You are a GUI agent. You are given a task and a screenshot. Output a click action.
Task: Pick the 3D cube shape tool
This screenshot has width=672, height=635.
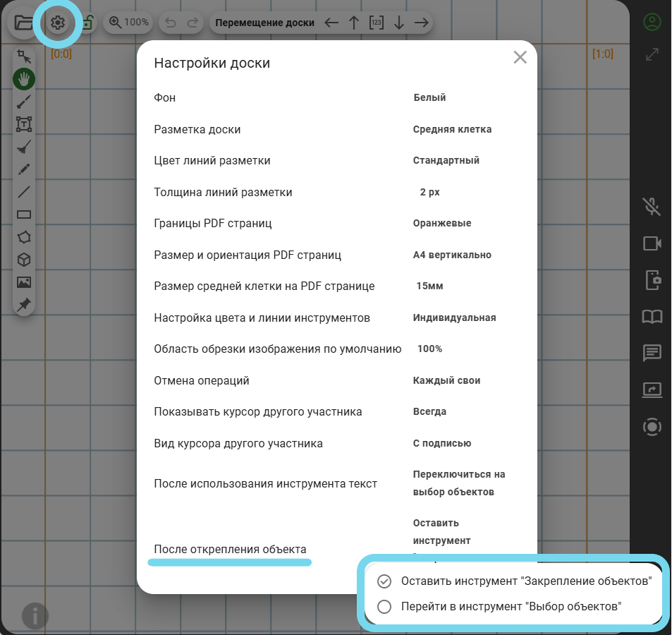pyautogui.click(x=24, y=260)
